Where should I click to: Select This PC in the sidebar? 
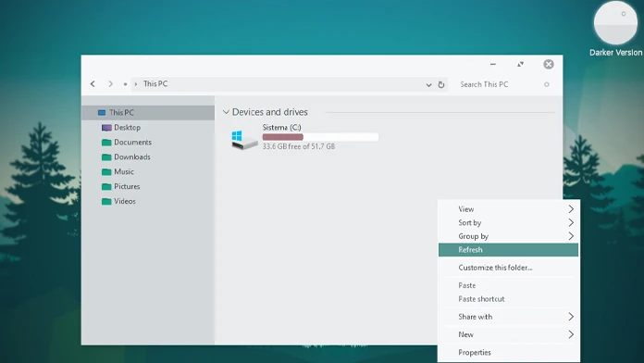click(148, 113)
